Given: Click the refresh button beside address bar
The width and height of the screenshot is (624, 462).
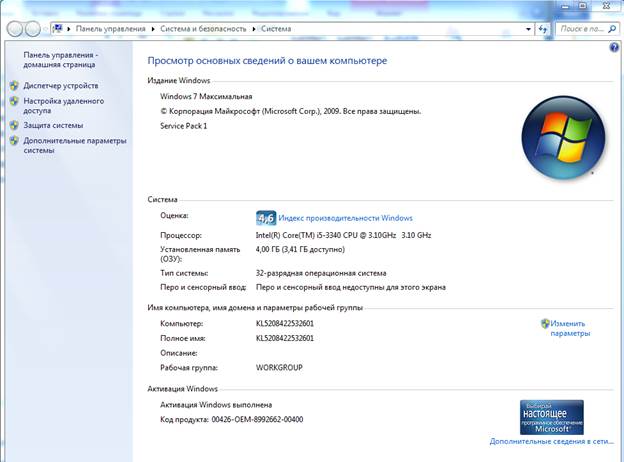Looking at the screenshot, I should click(543, 29).
